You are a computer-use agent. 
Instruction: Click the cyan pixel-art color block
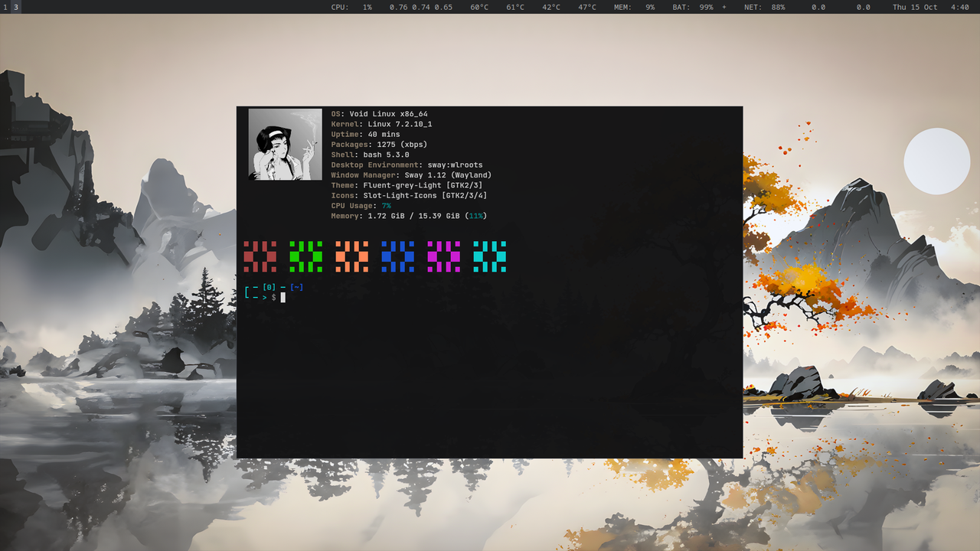489,256
